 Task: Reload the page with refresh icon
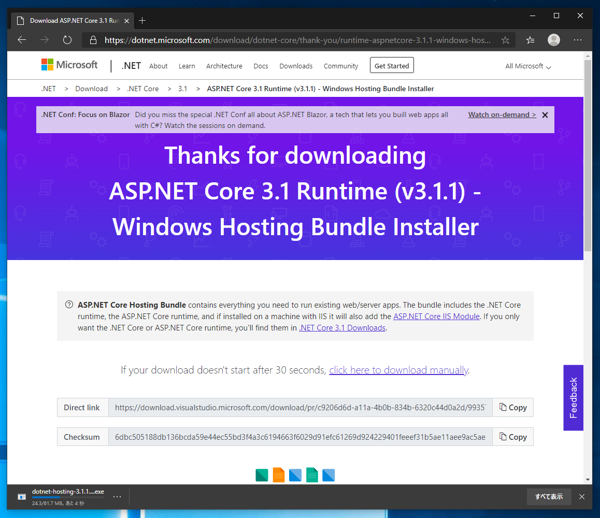(67, 40)
